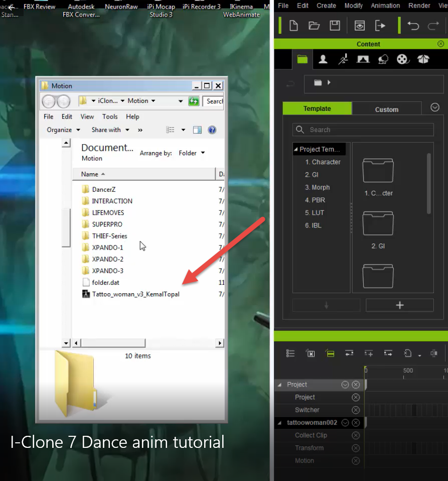The height and width of the screenshot is (481, 448).
Task: Click the Track List icon in timeline toolbar
Action: point(290,353)
